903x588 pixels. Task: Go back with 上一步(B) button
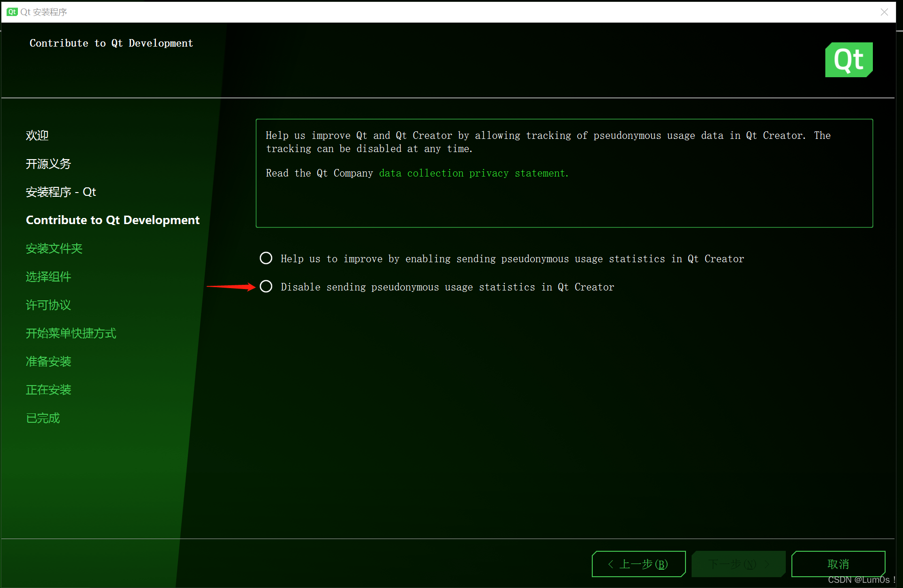click(x=638, y=564)
